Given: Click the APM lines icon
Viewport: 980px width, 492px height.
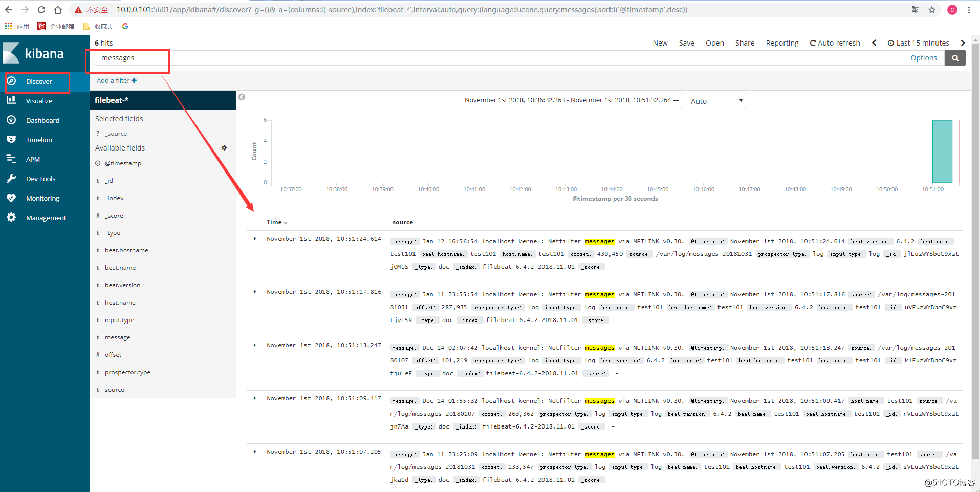Looking at the screenshot, I should pyautogui.click(x=11, y=159).
